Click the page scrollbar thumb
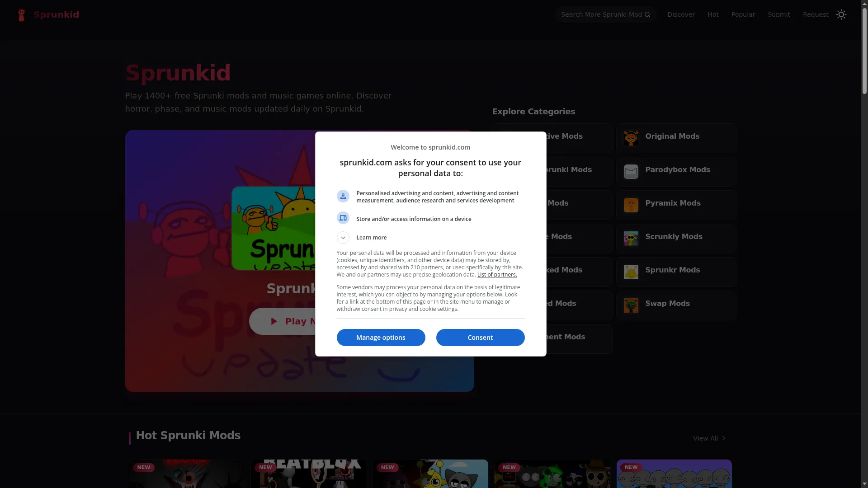 point(864,51)
